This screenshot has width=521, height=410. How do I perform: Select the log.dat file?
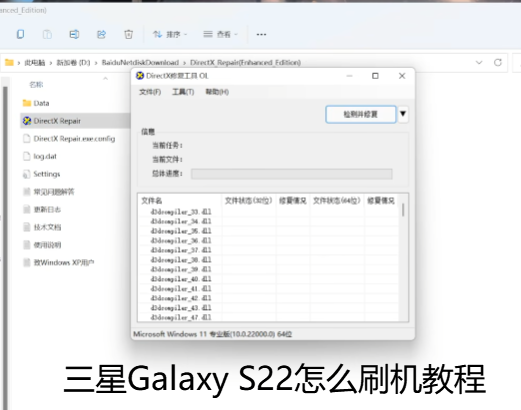(x=40, y=156)
